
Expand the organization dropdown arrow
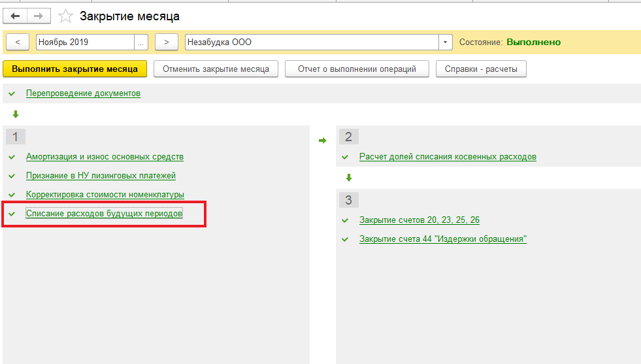pyautogui.click(x=445, y=42)
